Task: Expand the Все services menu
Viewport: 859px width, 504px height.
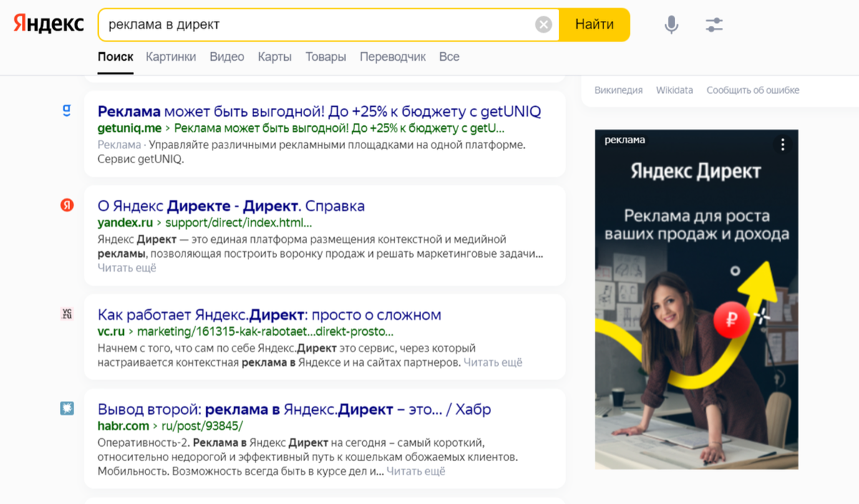Action: (450, 57)
